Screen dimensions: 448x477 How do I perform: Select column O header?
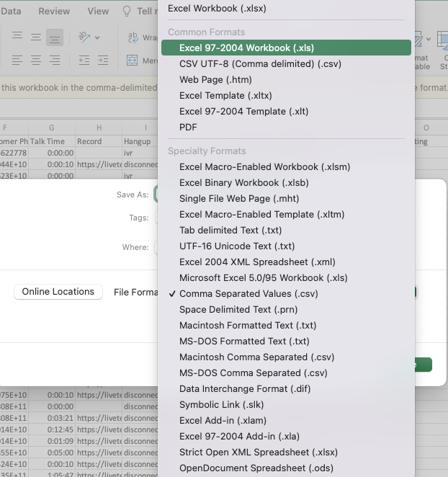pyautogui.click(x=426, y=128)
